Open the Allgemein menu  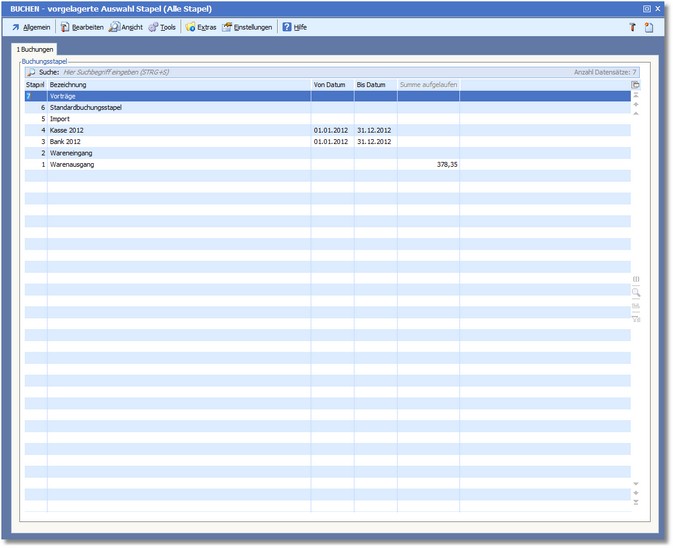(31, 27)
